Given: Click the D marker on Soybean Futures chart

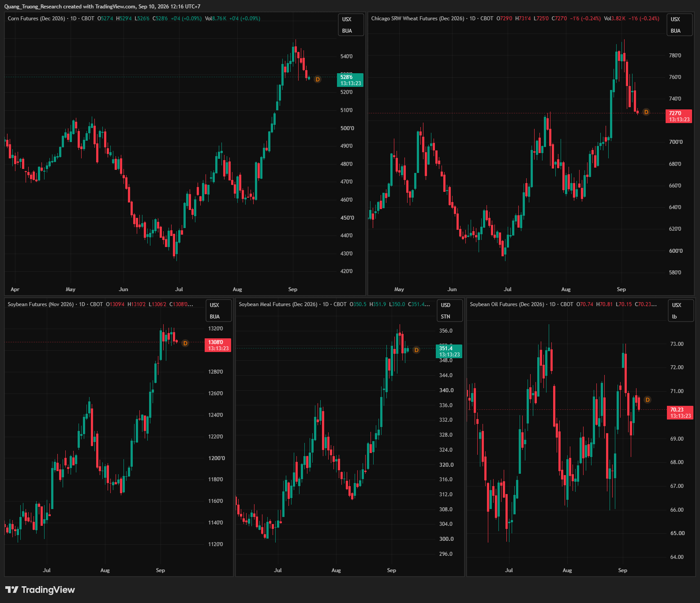Looking at the screenshot, I should [185, 343].
